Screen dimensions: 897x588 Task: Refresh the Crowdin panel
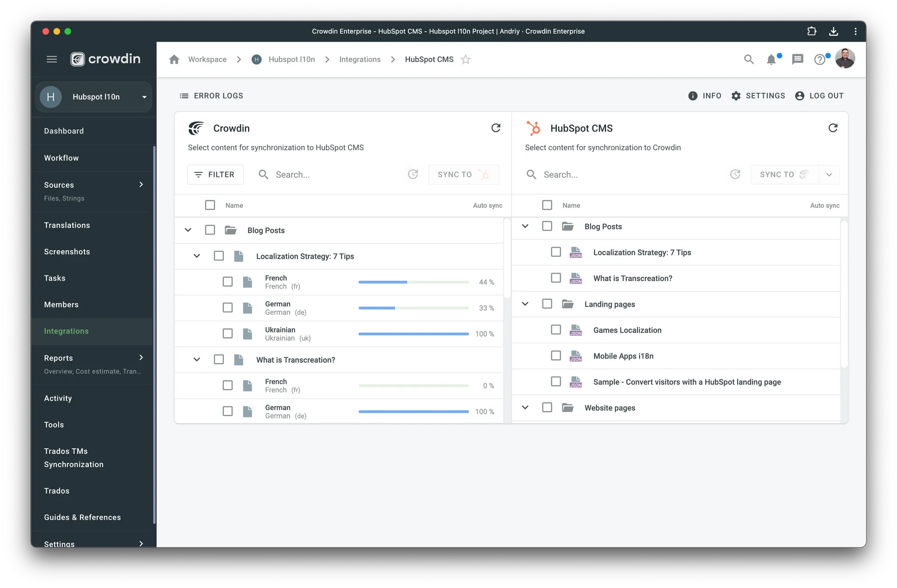(x=496, y=128)
